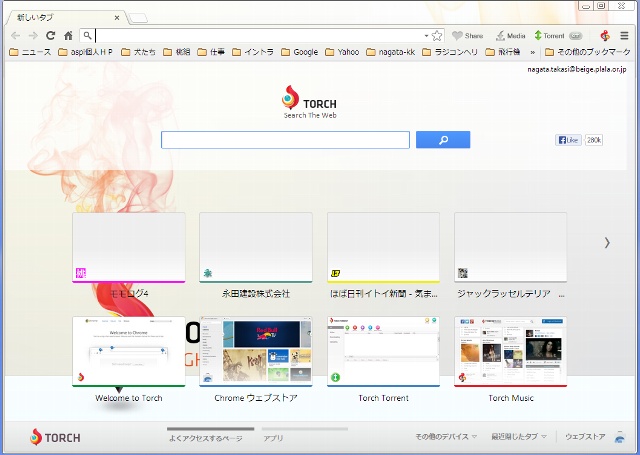The image size is (640, 455).
Task: Open the ジャックラッセルテリア thumbnail
Action: (x=511, y=248)
